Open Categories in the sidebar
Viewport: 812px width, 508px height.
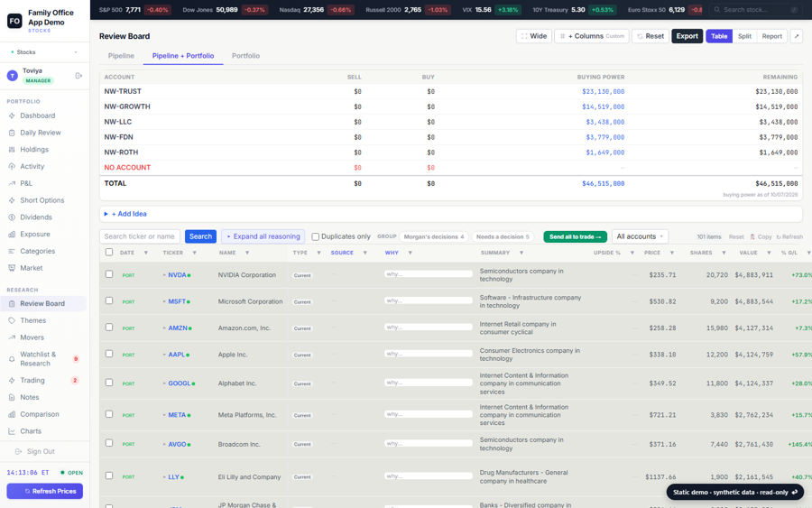point(37,251)
